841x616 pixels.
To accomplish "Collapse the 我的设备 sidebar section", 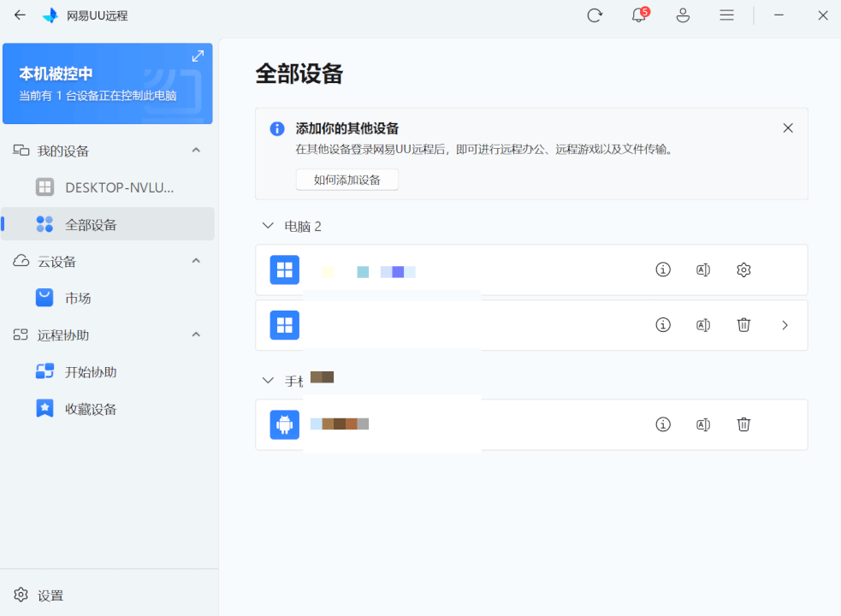I will (x=195, y=149).
